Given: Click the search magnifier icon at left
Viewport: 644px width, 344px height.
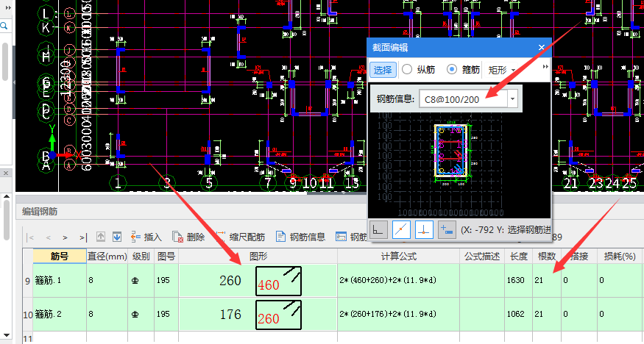Looking at the screenshot, I should (4, 26).
